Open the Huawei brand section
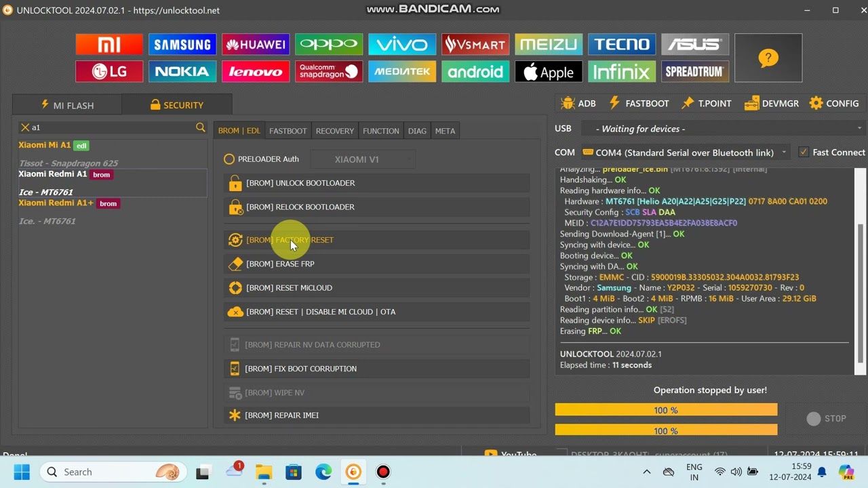This screenshot has width=868, height=488. 256,45
